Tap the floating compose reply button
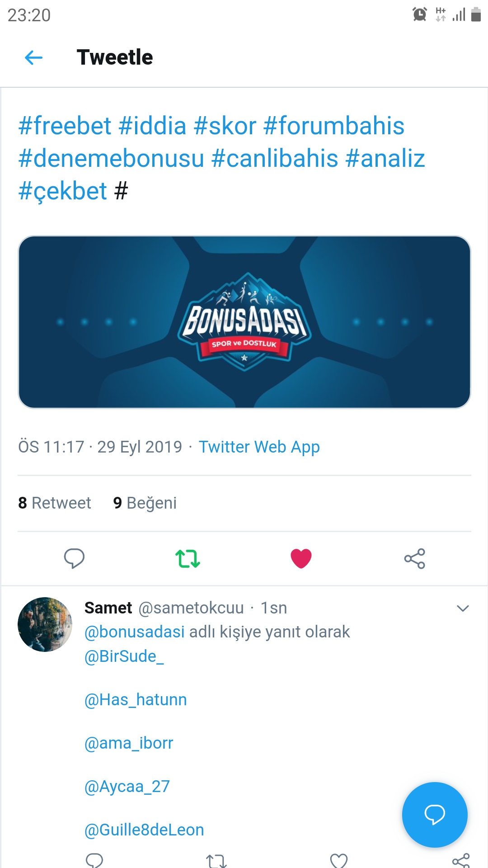The image size is (488, 868). (434, 815)
